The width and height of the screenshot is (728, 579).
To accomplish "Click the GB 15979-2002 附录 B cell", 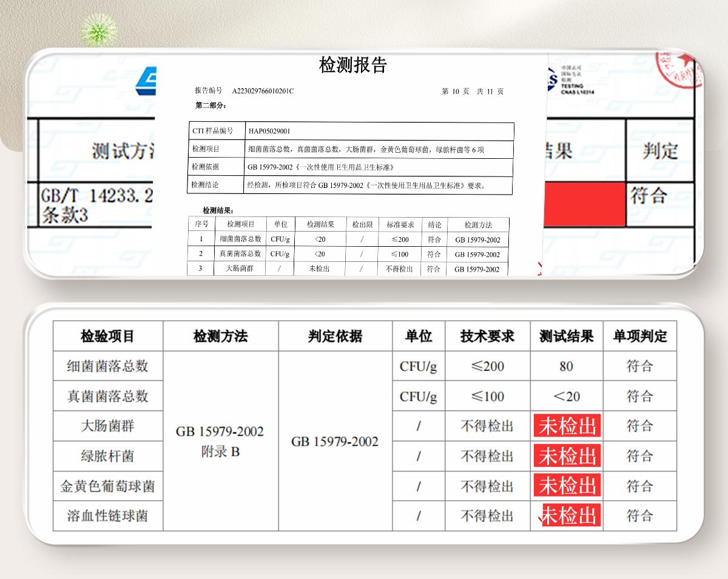I will coord(220,441).
